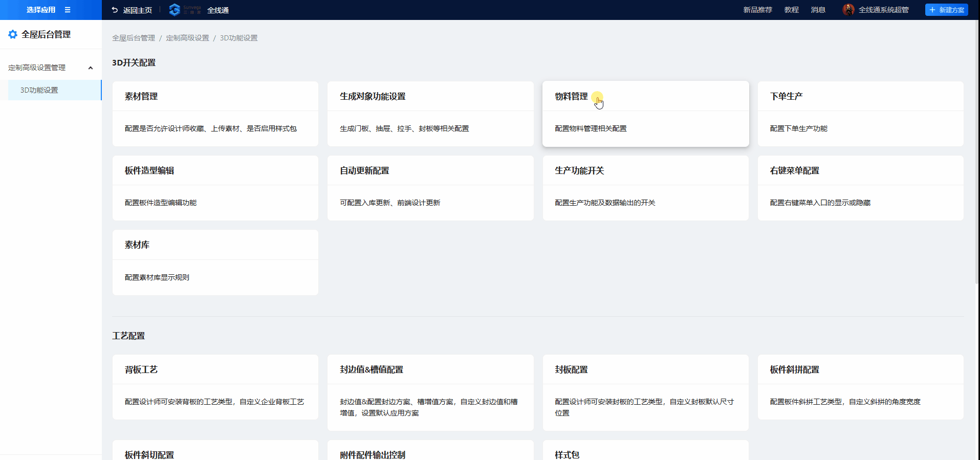This screenshot has height=460, width=980.
Task: Collapse the 定制高级设置管理 sidebar section
Action: (91, 68)
